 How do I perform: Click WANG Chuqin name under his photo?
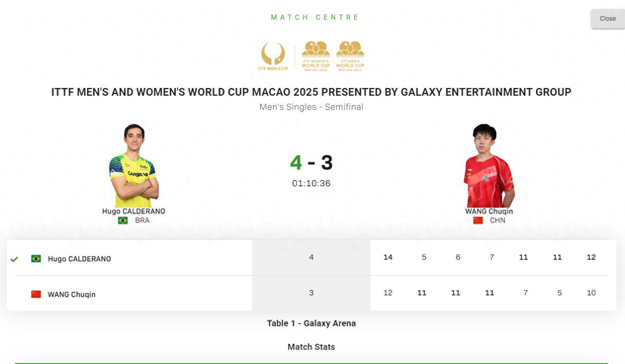click(489, 211)
